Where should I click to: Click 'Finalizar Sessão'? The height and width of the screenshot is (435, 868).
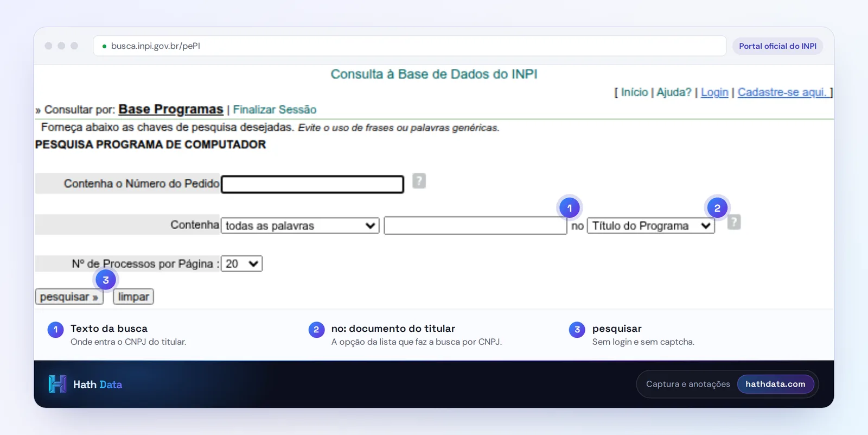point(275,110)
